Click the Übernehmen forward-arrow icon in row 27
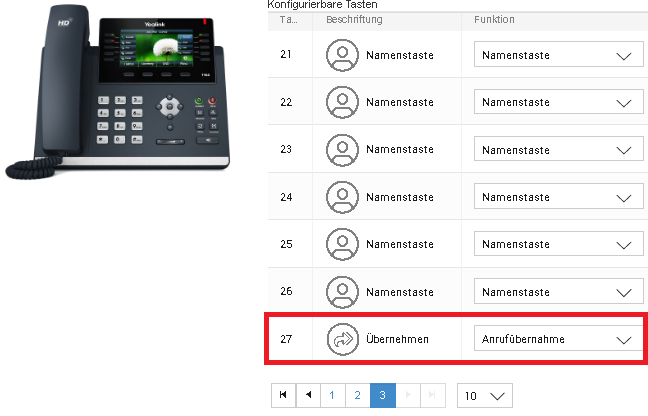 [x=342, y=339]
